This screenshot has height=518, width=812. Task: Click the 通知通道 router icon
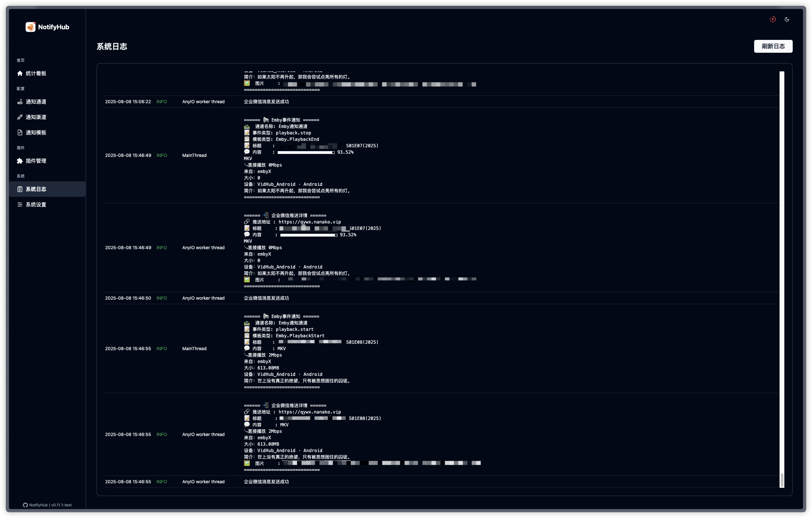[x=20, y=102]
